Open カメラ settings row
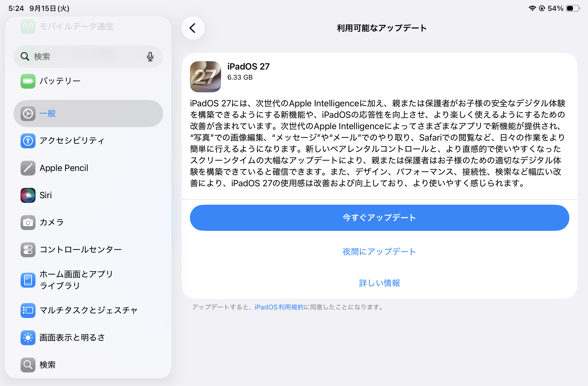588x386 pixels. (x=88, y=223)
